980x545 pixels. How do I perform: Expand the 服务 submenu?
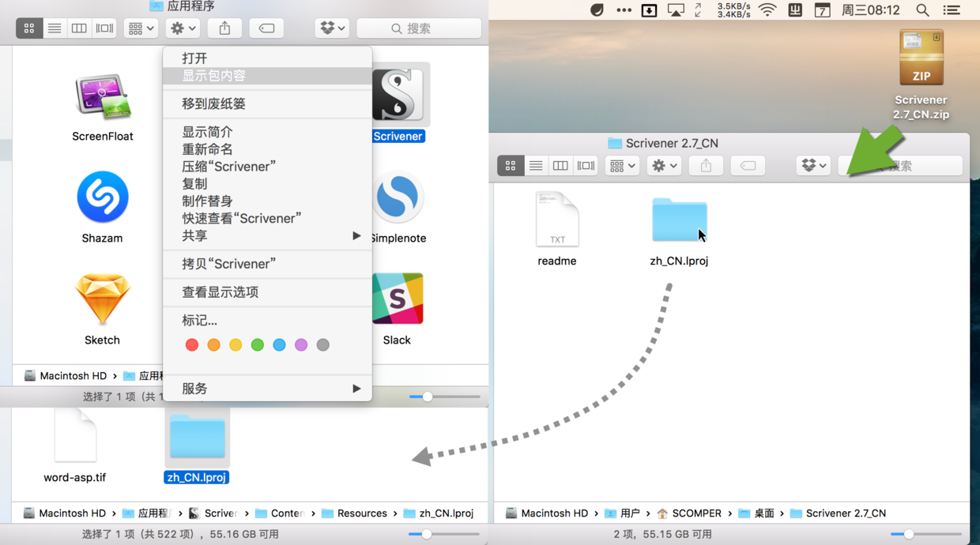[x=267, y=389]
